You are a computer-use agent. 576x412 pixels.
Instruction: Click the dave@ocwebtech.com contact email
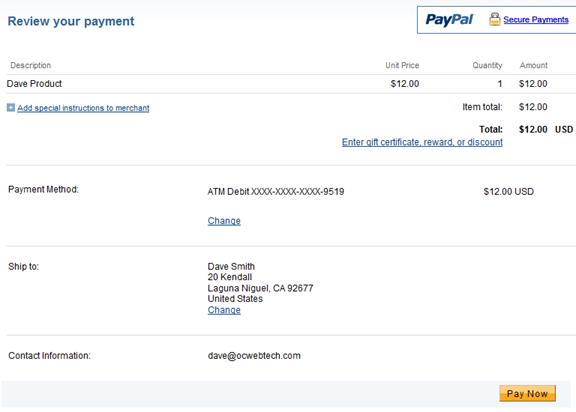pyautogui.click(x=254, y=356)
